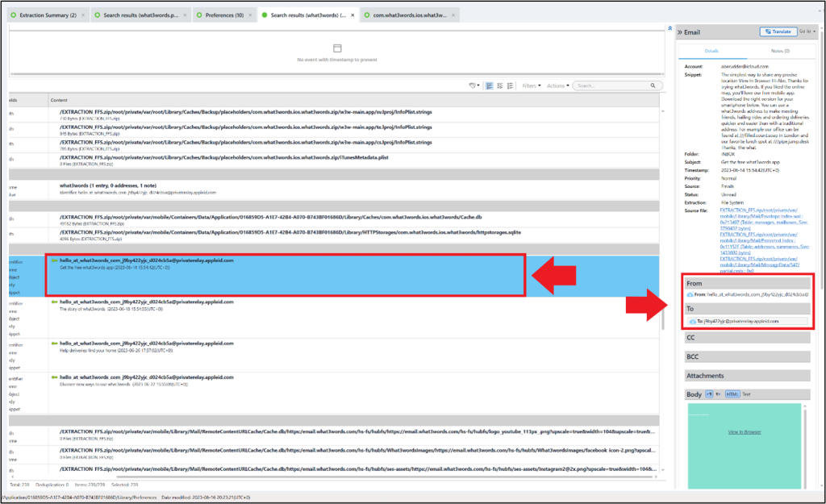Select the middle grouped view icon
Image resolution: width=826 pixels, height=504 pixels.
tap(499, 84)
